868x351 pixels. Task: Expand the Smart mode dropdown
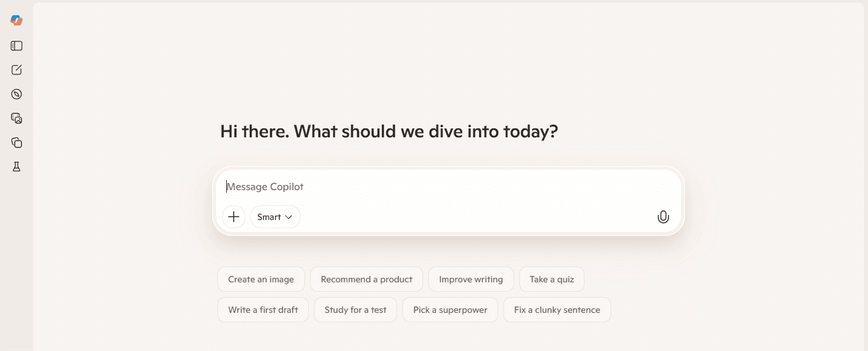[x=275, y=217]
